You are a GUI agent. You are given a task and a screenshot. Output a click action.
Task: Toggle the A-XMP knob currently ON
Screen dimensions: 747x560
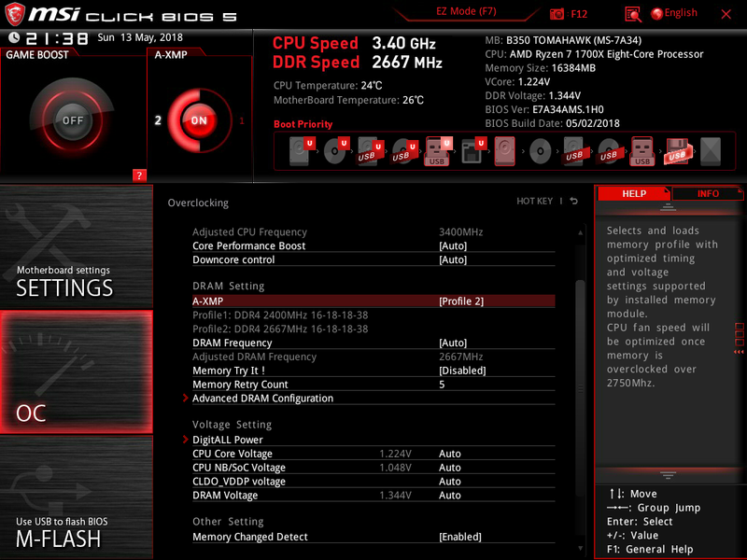coord(199,120)
